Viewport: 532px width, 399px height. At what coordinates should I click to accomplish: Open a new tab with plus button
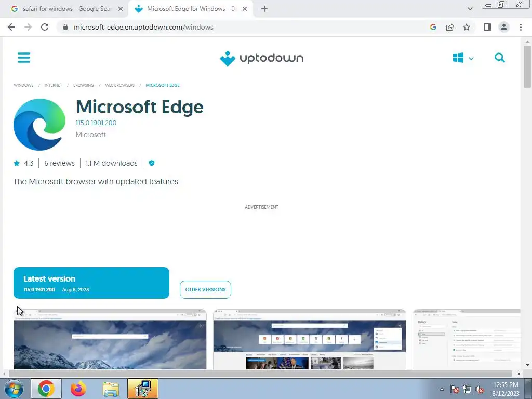[264, 9]
